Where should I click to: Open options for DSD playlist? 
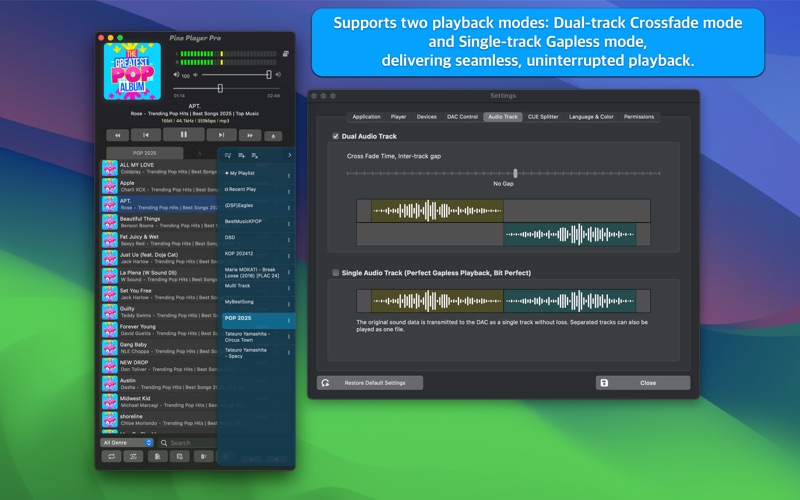point(289,240)
